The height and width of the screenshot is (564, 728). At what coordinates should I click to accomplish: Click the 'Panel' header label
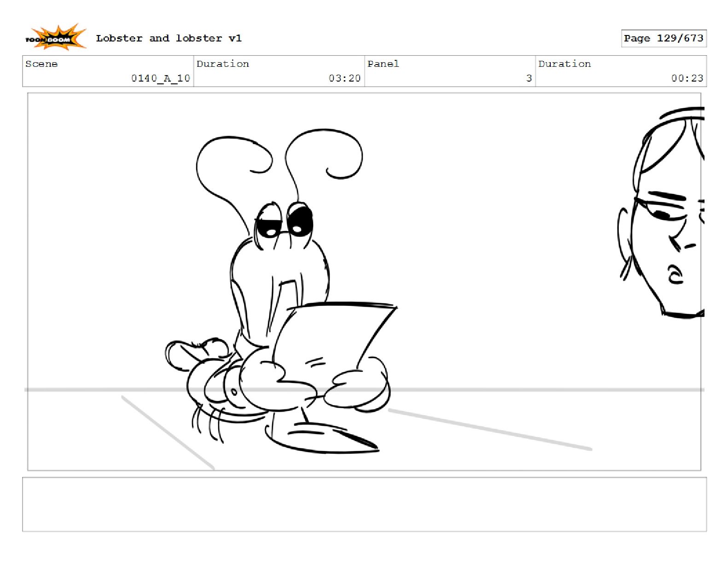pos(383,64)
